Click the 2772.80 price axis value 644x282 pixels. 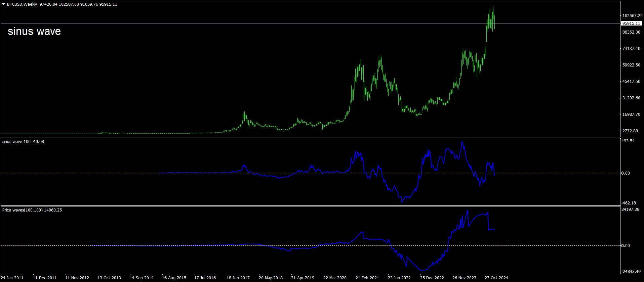[630, 131]
